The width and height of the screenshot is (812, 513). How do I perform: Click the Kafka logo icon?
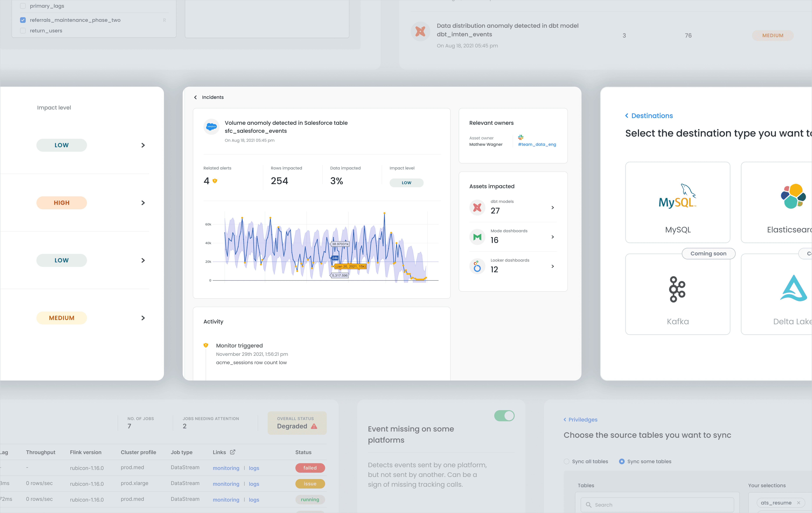(677, 289)
